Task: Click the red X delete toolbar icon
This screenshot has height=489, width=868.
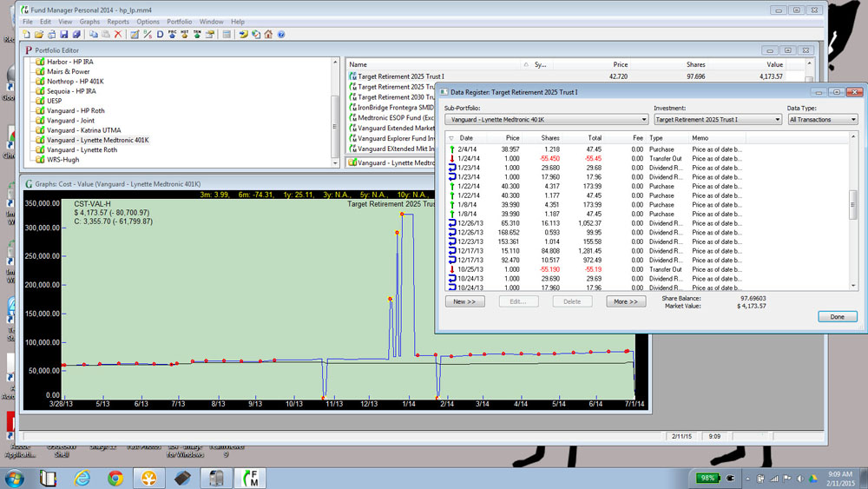Action: [x=118, y=35]
